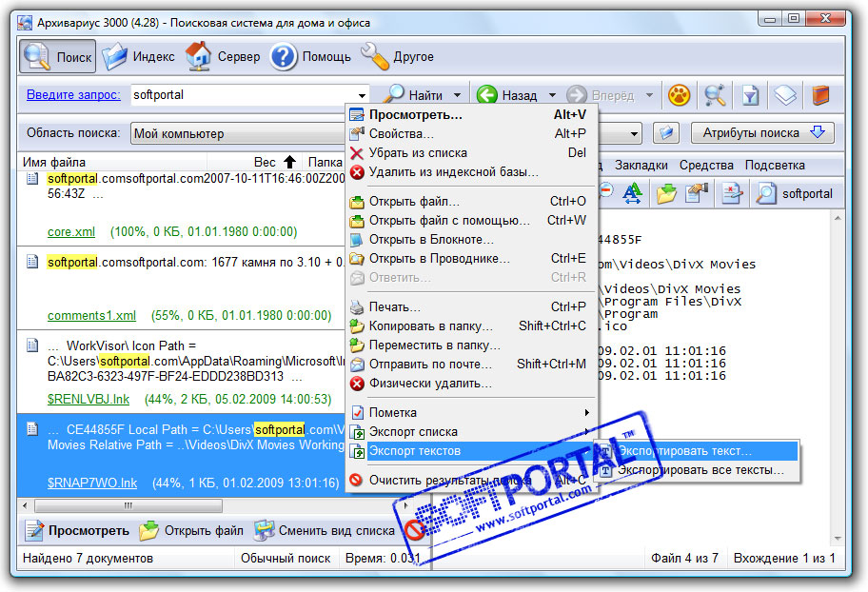Click the Введите запрос link
Image resolution: width=868 pixels, height=592 pixels.
click(x=73, y=94)
